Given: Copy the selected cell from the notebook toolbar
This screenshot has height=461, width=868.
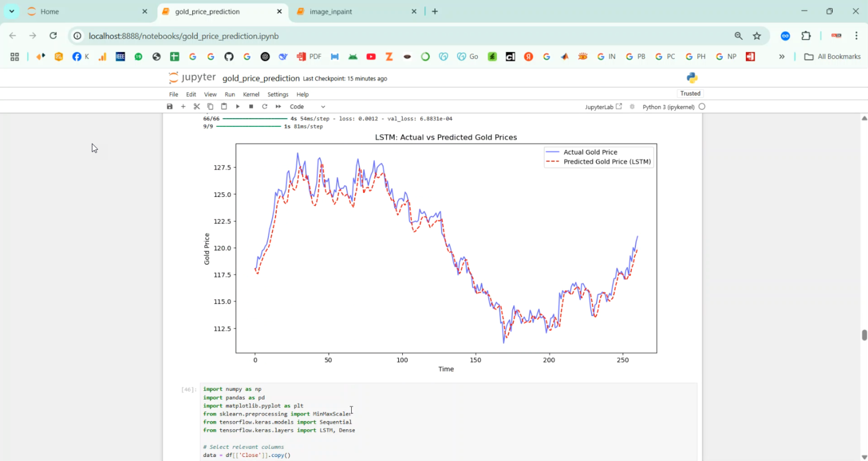Looking at the screenshot, I should 210,107.
